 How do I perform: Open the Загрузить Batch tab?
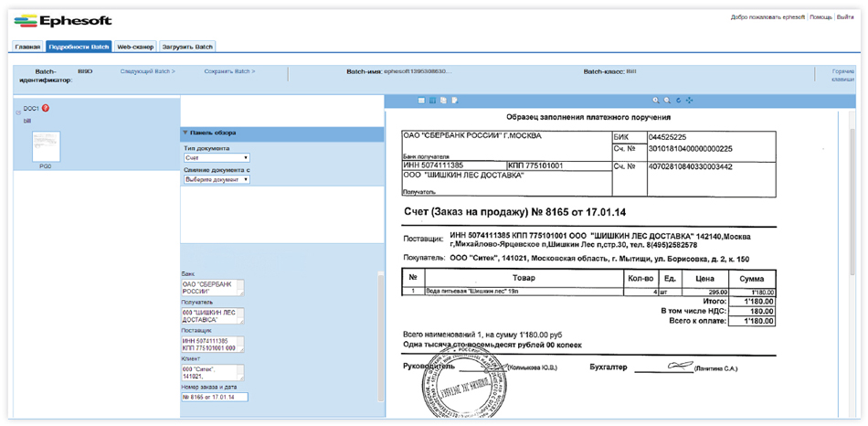pyautogui.click(x=187, y=48)
